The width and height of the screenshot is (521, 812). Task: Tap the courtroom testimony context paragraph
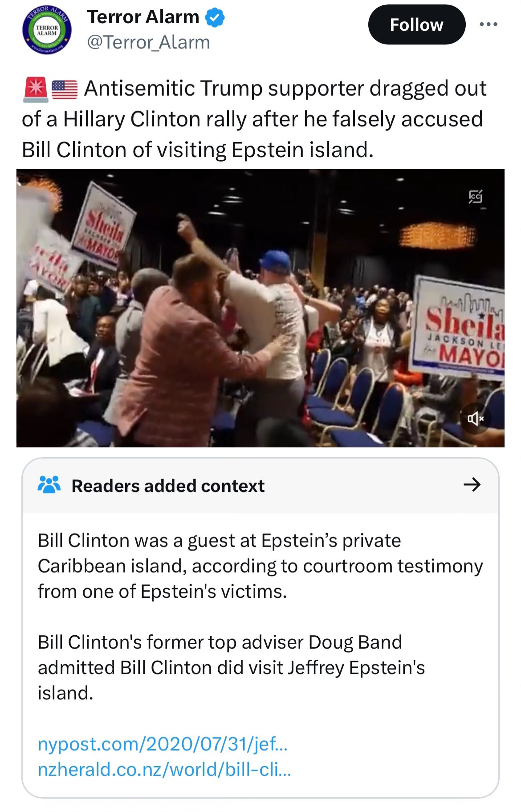(x=260, y=566)
